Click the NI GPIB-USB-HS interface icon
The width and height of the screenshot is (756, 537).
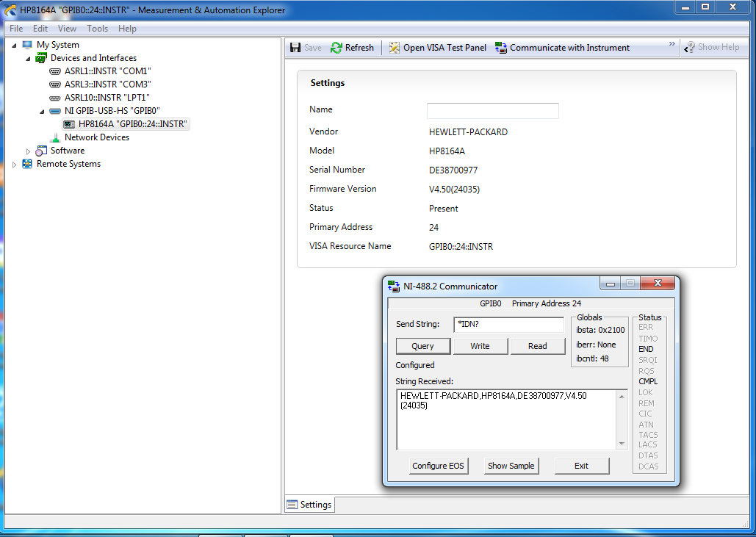55,111
